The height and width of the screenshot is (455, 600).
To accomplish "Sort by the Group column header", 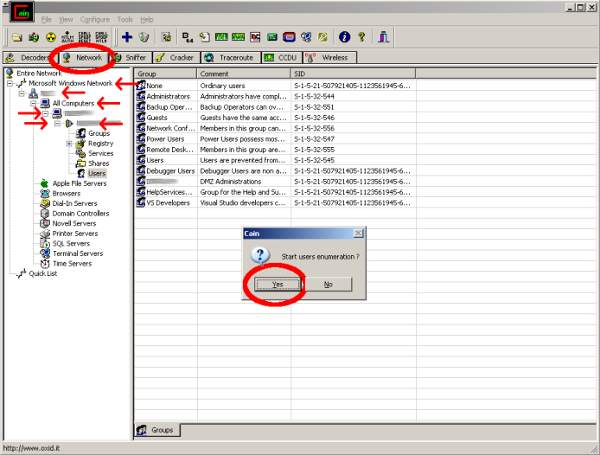I will point(165,73).
